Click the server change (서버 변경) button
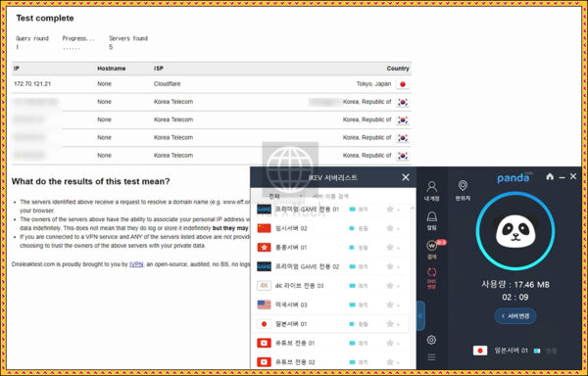Viewport: 588px width, 376px height. pyautogui.click(x=515, y=316)
